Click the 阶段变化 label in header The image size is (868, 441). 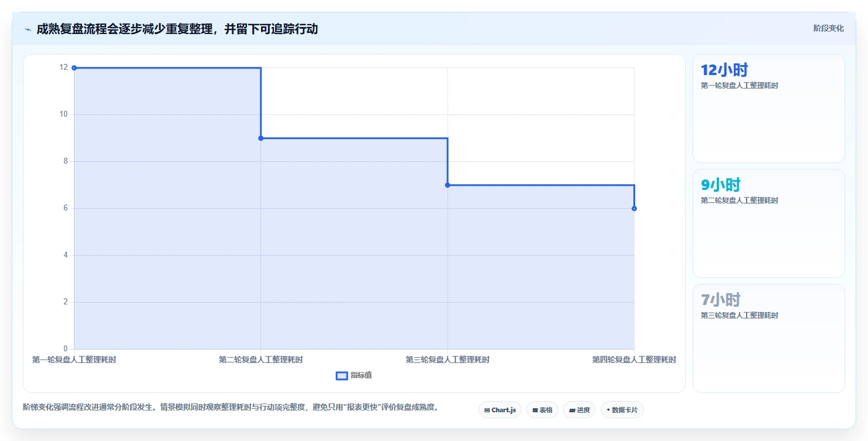[x=829, y=28]
